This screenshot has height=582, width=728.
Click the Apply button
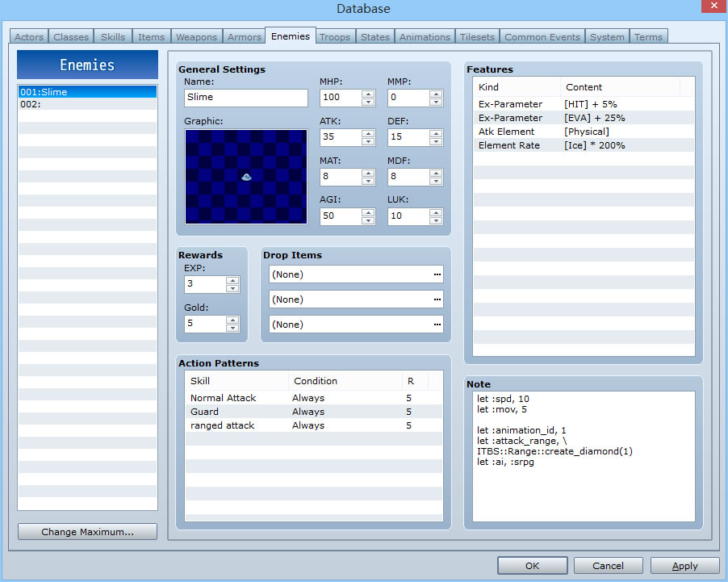coord(685,565)
